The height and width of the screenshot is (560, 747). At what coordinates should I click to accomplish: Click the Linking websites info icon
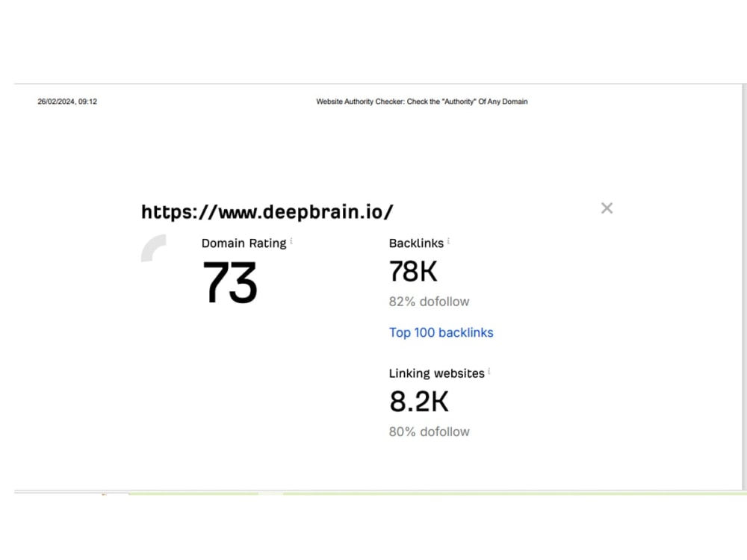(489, 371)
